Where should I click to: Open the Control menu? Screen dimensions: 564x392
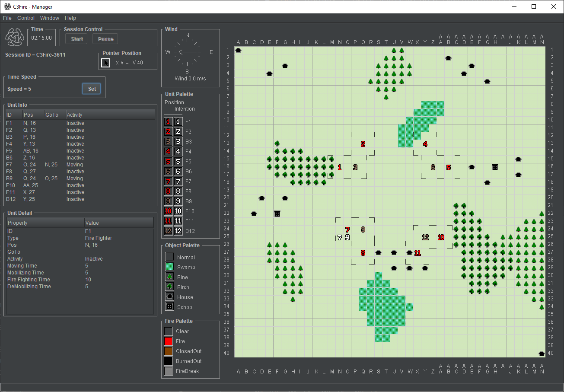(x=26, y=18)
